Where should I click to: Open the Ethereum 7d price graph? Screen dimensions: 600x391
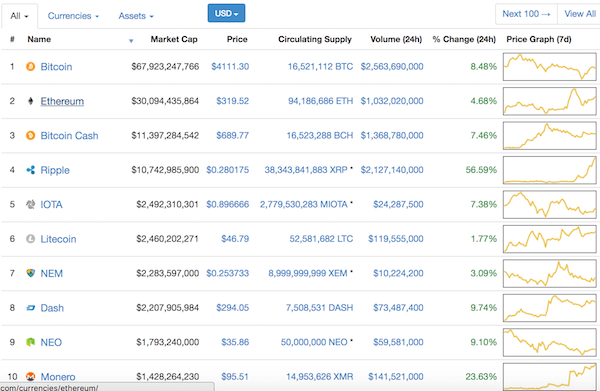point(549,101)
